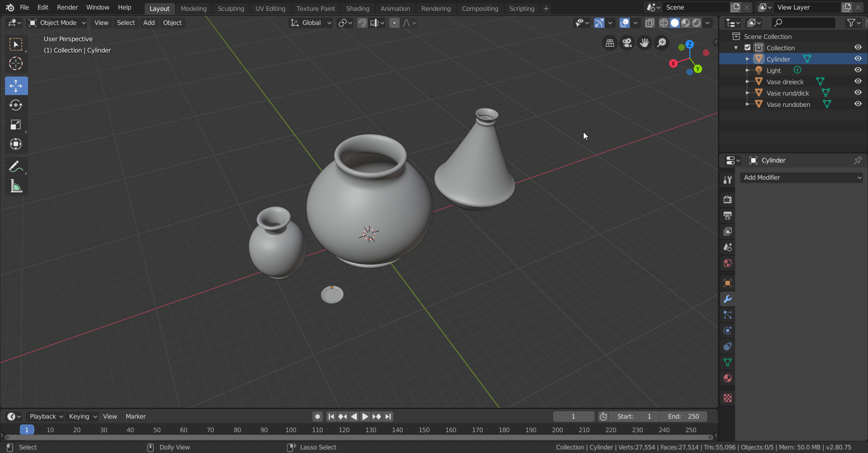Click the outliner search field
This screenshot has width=868, height=453.
point(803,23)
